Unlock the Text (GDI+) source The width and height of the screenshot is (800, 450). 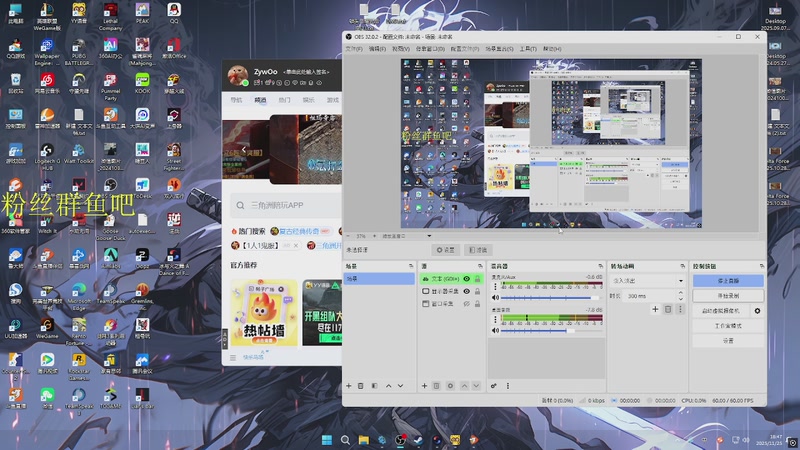coord(478,279)
